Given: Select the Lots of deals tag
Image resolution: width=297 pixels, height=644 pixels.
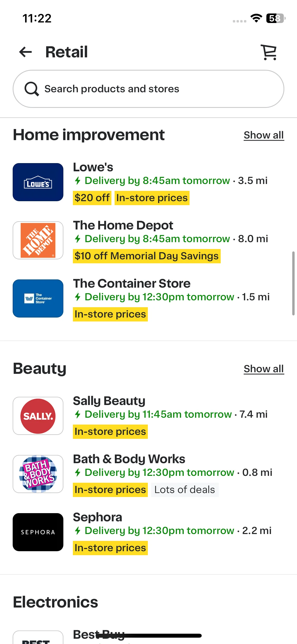Looking at the screenshot, I should coord(185,490).
